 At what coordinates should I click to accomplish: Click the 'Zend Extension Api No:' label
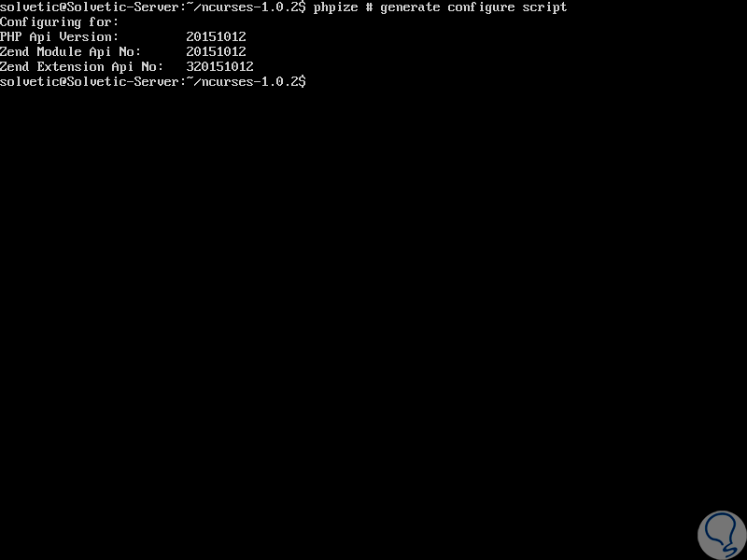tap(81, 66)
